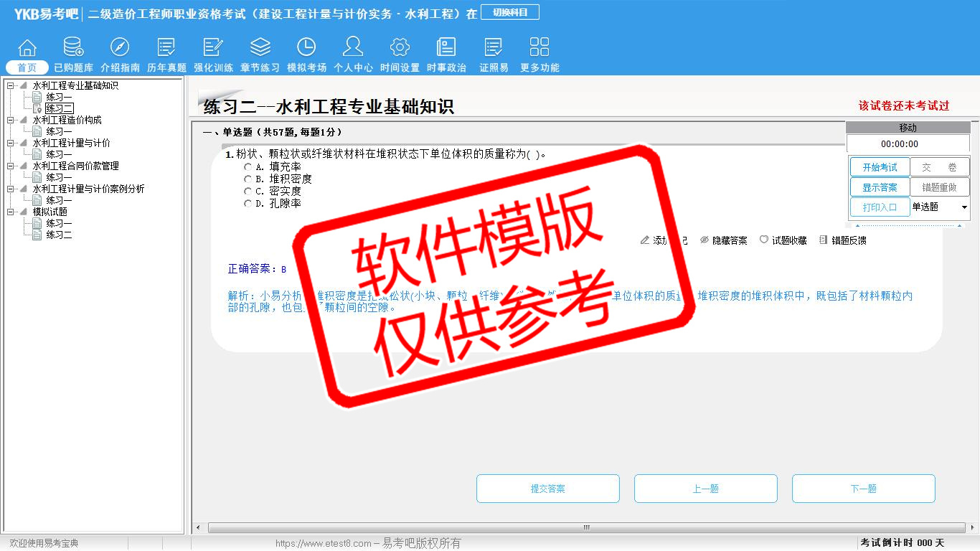Click the 错题反馈 feedback icon
The height and width of the screenshot is (551, 980).
coord(824,240)
